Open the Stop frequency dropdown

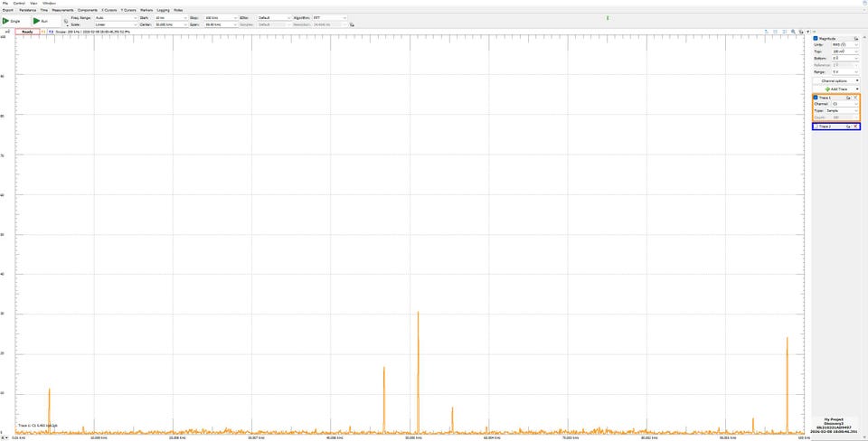tap(221, 18)
